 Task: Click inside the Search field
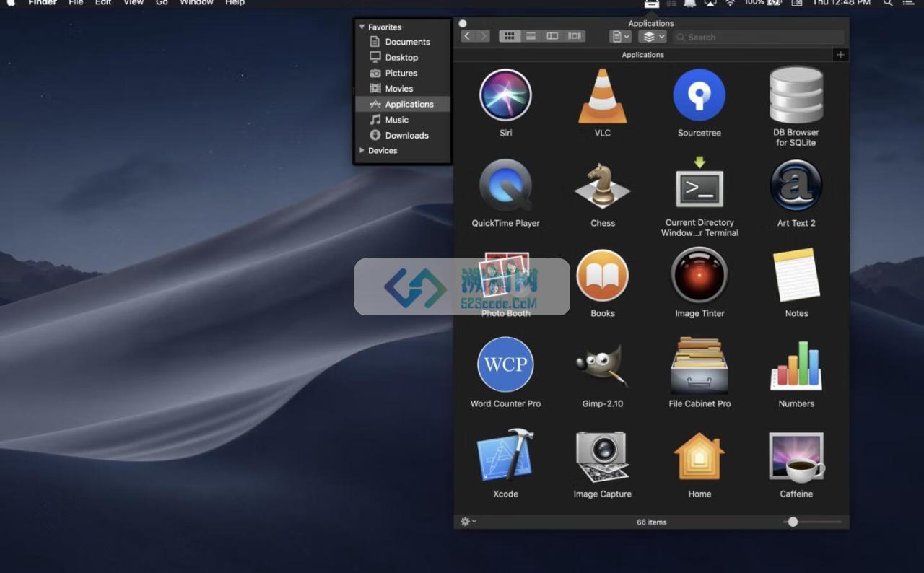(x=759, y=37)
